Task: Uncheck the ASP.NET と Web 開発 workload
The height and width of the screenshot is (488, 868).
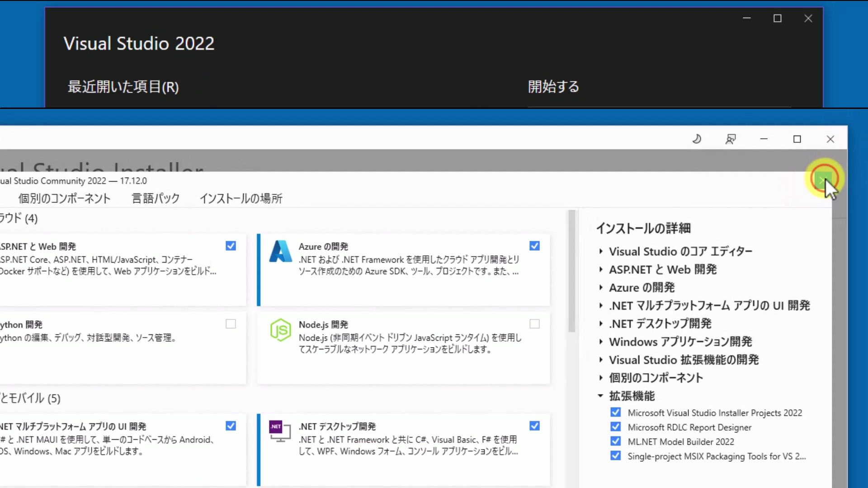Action: pos(231,246)
